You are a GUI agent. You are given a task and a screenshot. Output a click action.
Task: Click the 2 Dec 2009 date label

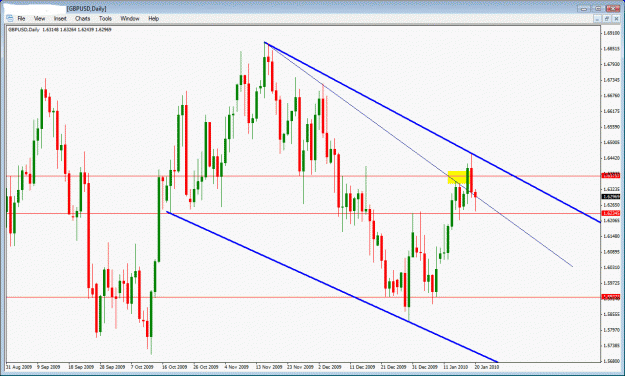pyautogui.click(x=330, y=367)
